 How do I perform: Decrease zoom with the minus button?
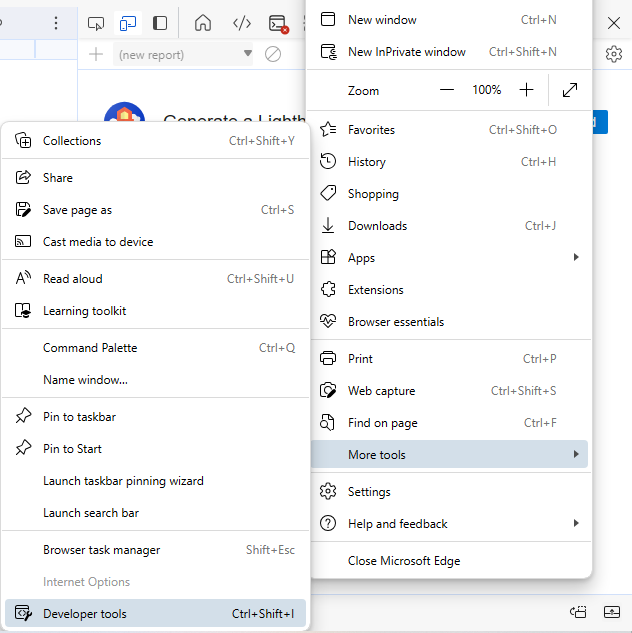pos(446,90)
